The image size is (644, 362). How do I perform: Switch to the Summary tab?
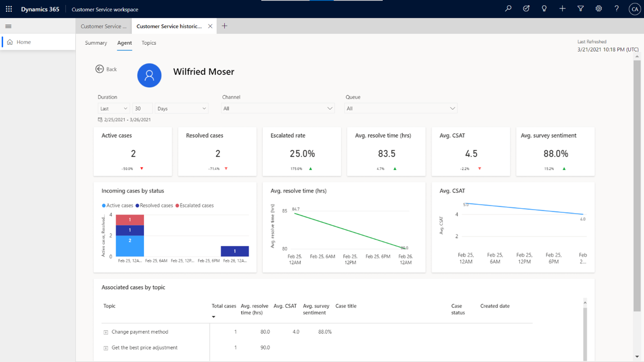96,43
